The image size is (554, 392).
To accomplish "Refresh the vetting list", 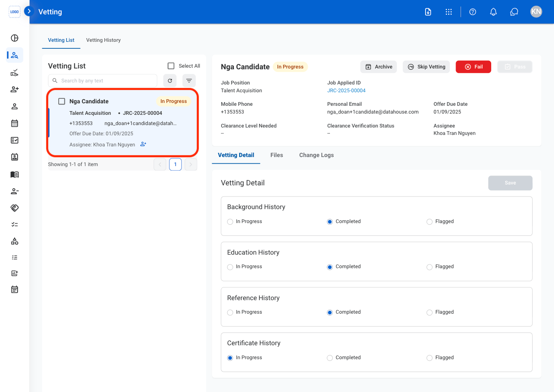I will point(170,81).
